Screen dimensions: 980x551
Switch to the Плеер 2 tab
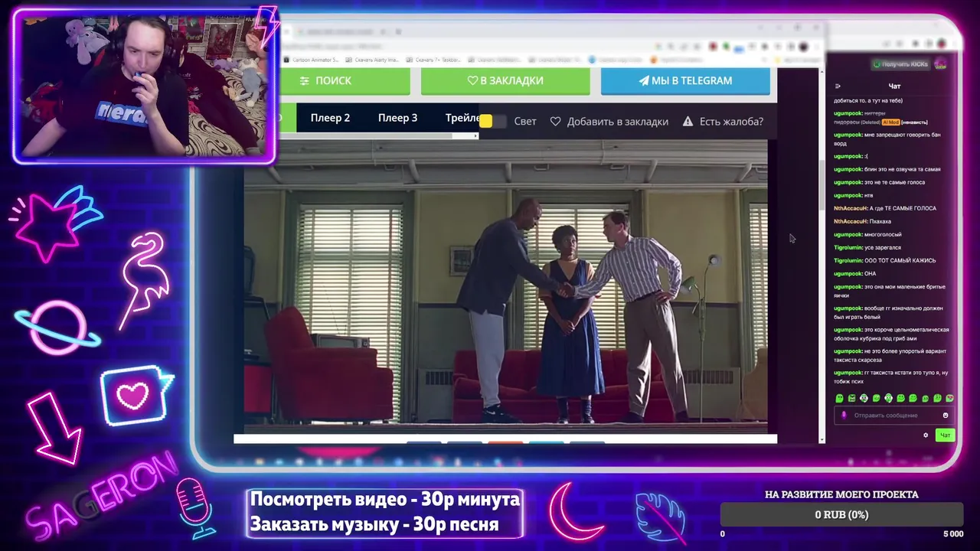pos(330,118)
